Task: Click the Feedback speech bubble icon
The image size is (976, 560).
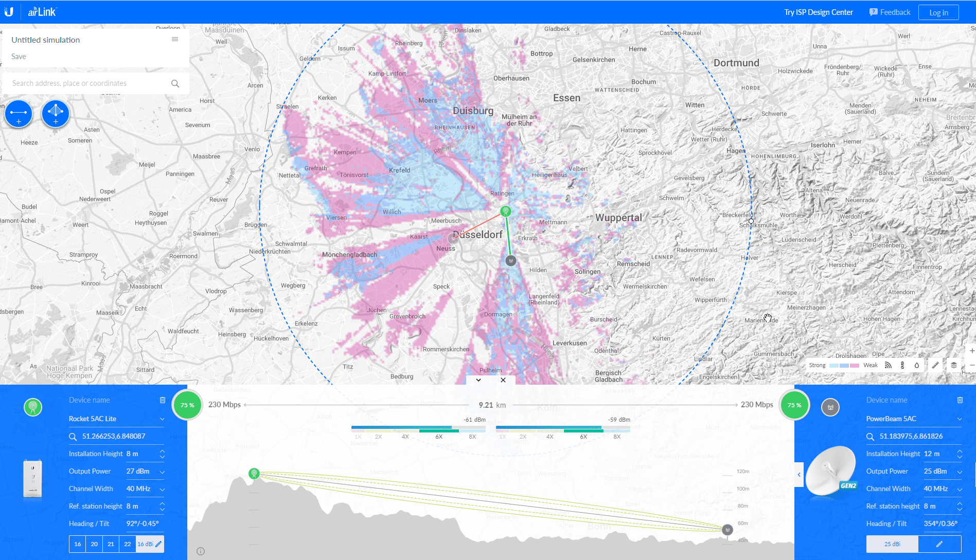Action: [874, 12]
